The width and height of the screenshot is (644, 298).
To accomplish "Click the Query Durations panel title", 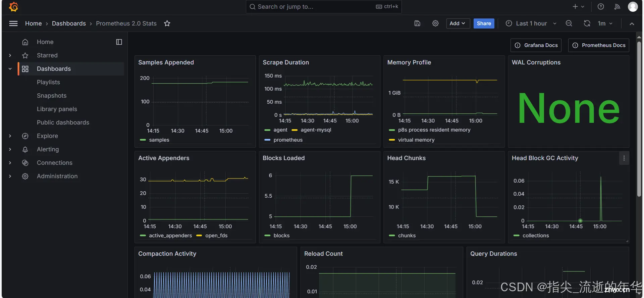I will (494, 254).
